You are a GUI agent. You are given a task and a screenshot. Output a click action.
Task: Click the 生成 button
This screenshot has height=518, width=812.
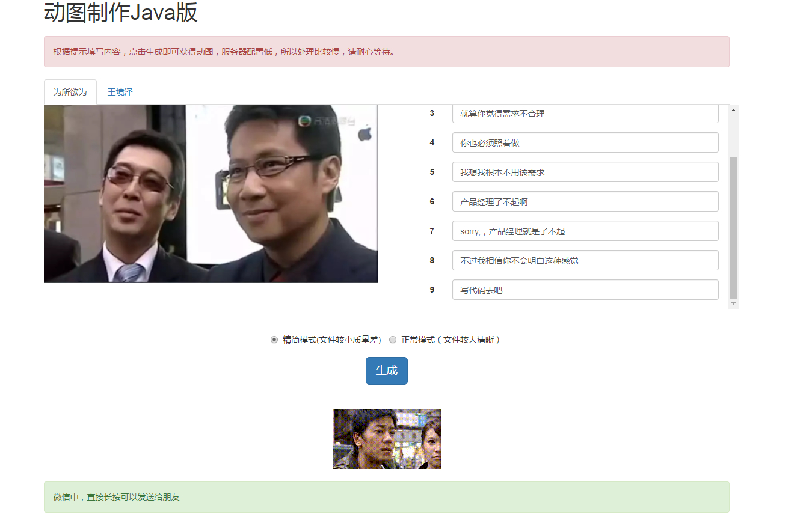[x=387, y=371]
